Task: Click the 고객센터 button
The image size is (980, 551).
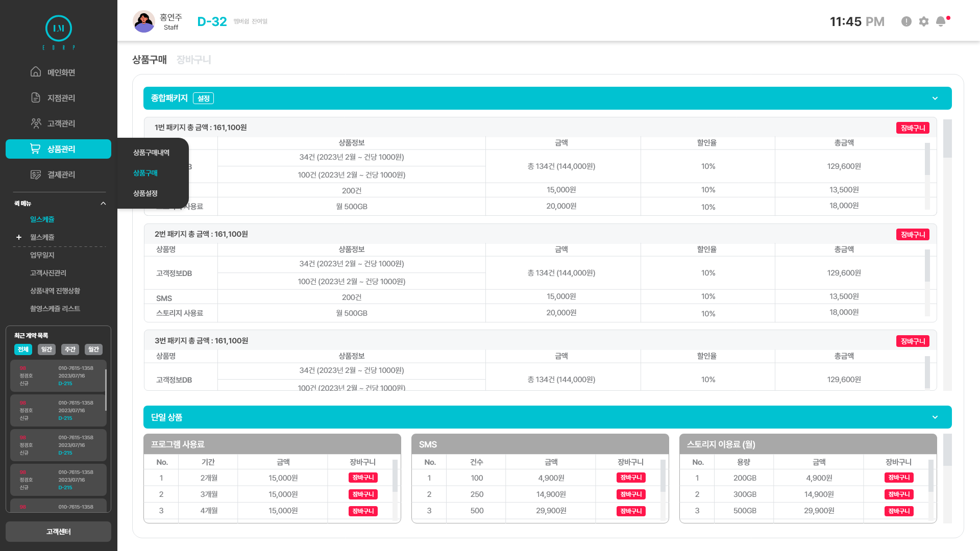Action: tap(59, 532)
